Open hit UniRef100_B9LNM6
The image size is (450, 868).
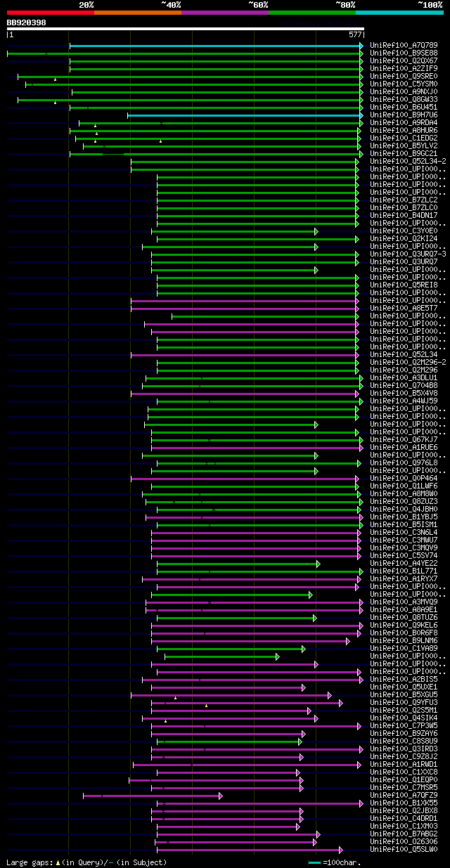point(404,641)
